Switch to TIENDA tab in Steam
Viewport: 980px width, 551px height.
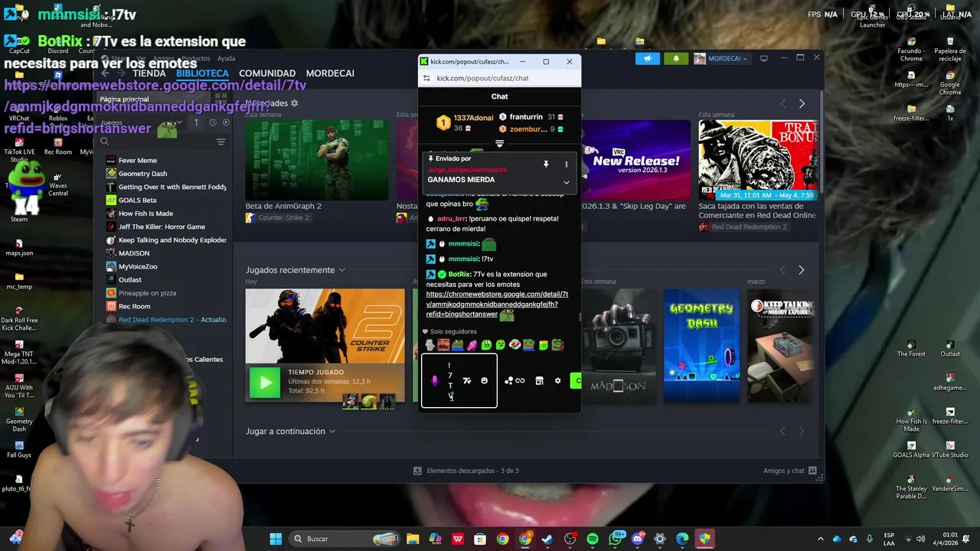tap(149, 73)
